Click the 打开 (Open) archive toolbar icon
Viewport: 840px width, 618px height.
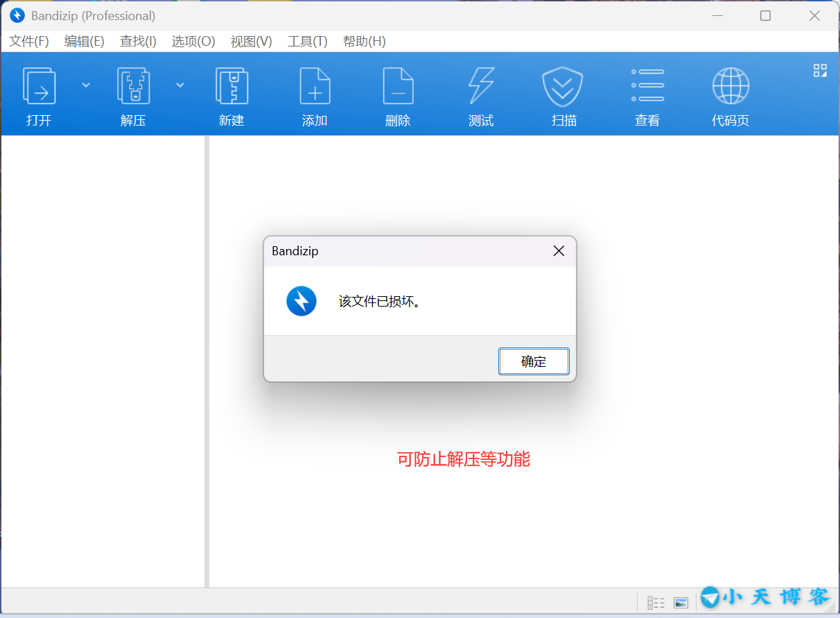pyautogui.click(x=39, y=87)
